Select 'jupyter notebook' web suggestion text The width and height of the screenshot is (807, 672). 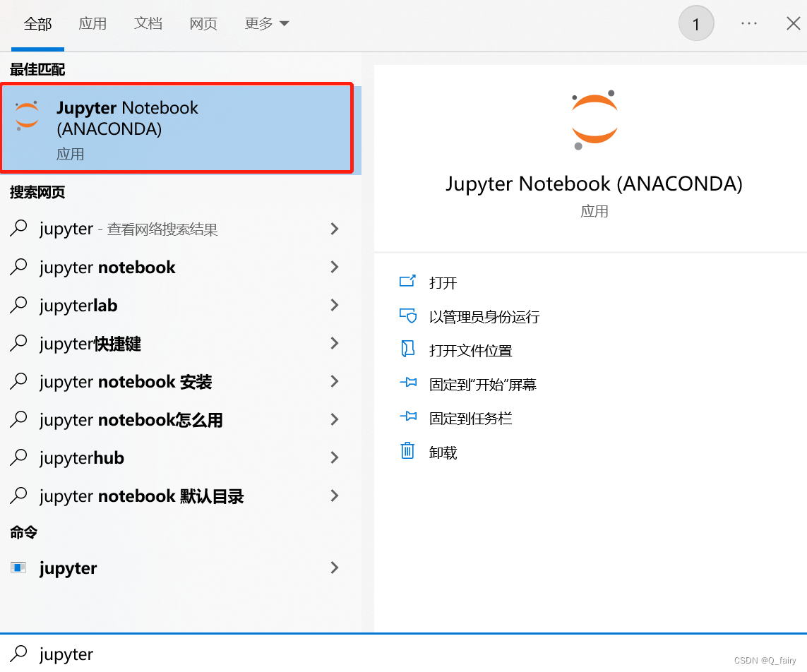107,268
